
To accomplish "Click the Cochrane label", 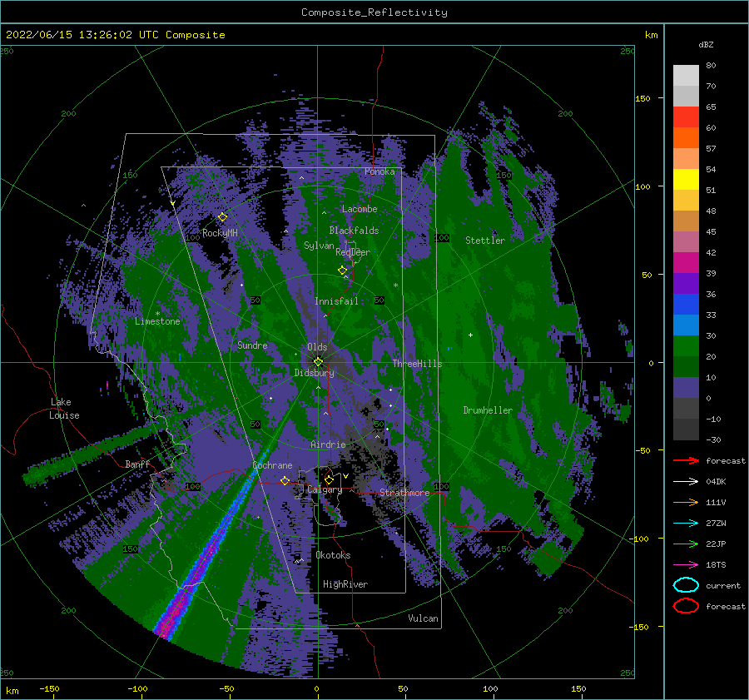I will pyautogui.click(x=272, y=465).
